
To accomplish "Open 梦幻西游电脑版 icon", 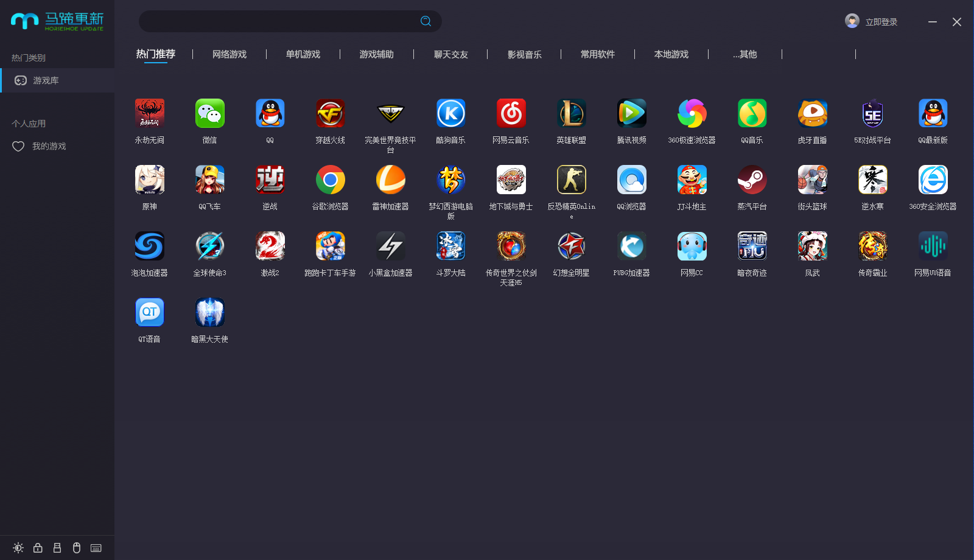I will [x=450, y=180].
